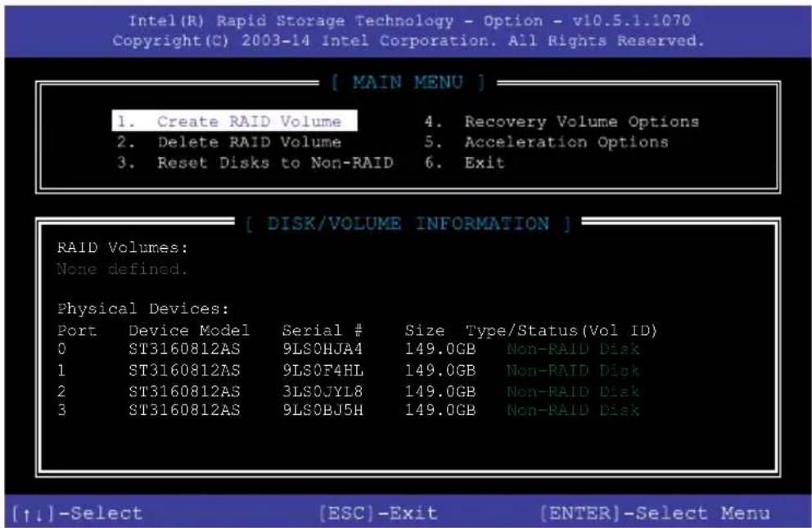Click size value of serial 9LS0F4HL disk
Viewport: 812px width, 528px height.
click(440, 371)
